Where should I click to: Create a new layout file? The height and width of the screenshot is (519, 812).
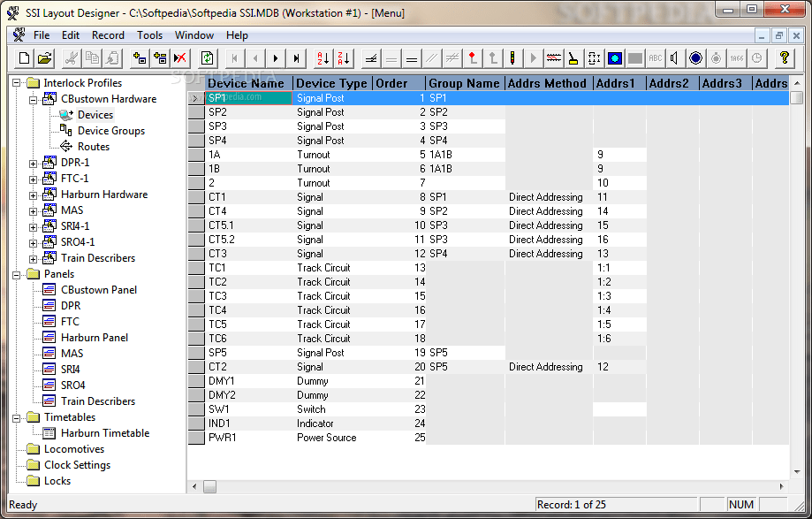pyautogui.click(x=24, y=57)
